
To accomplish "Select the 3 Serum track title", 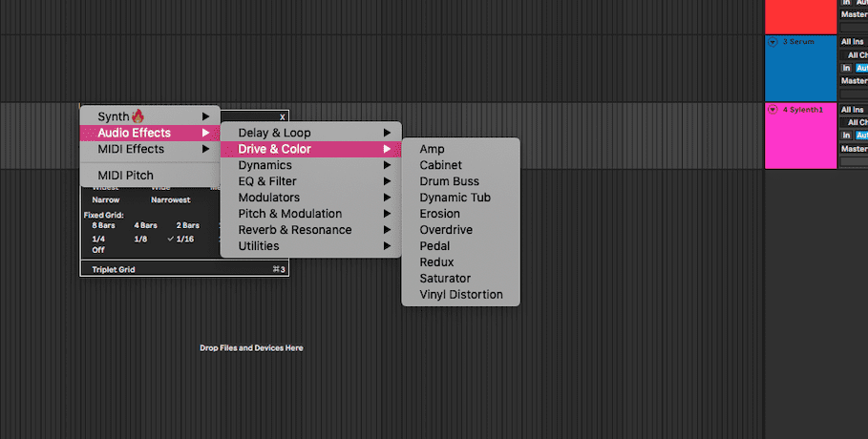I will [798, 42].
